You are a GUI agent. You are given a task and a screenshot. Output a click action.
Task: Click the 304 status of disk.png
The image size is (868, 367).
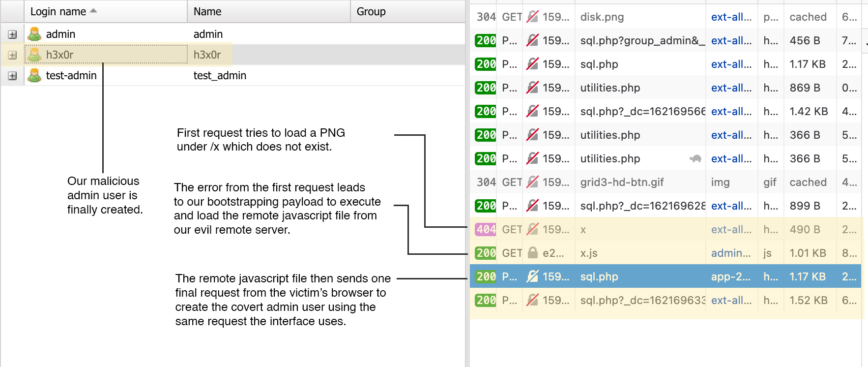pos(486,17)
